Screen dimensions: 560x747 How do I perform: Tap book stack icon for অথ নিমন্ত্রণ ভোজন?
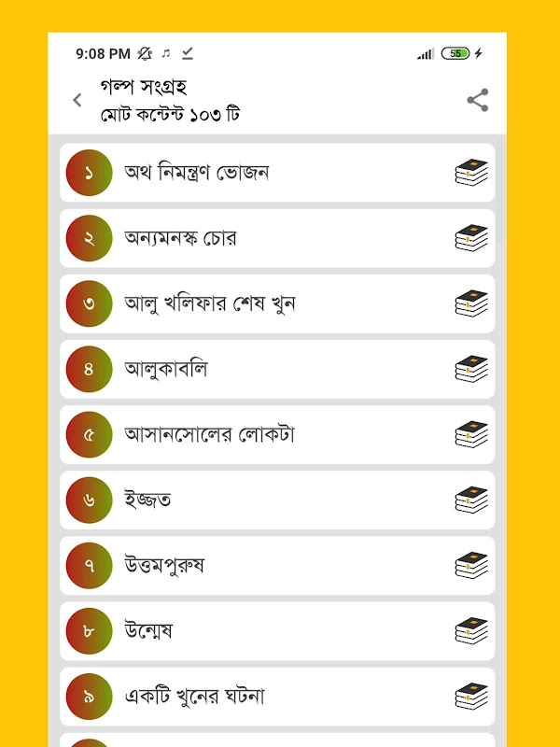[x=471, y=173]
